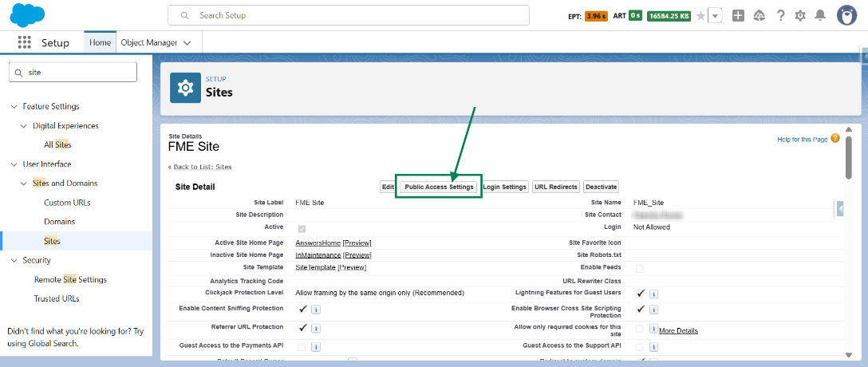Image resolution: width=868 pixels, height=367 pixels.
Task: Toggle the Enable Feeds checkbox
Action: pos(640,269)
